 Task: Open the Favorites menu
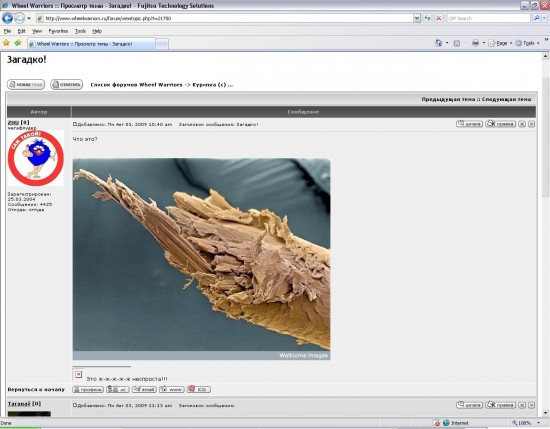tap(58, 31)
